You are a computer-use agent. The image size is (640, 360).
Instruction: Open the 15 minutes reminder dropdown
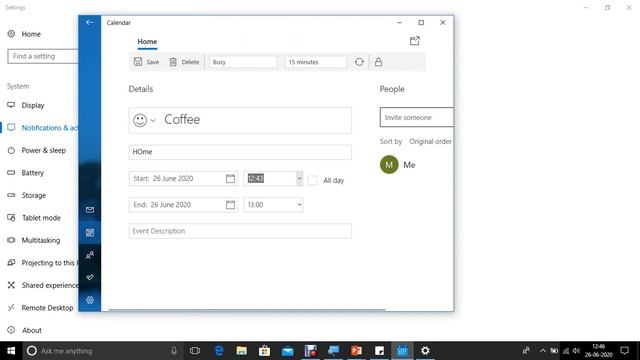pos(316,62)
